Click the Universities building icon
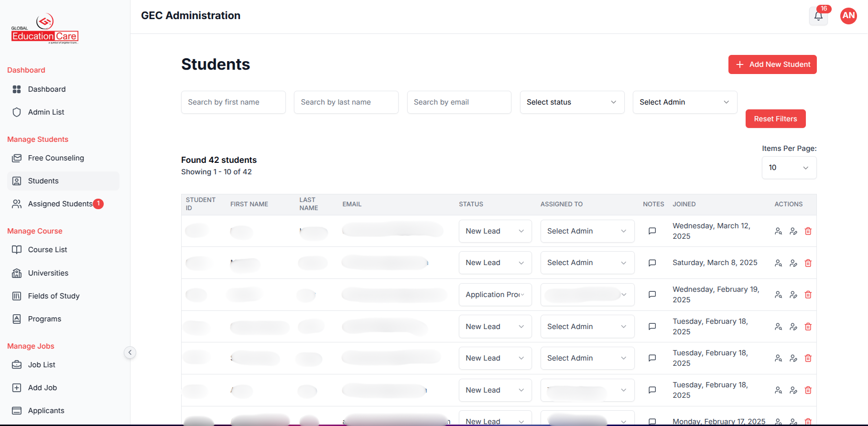This screenshot has width=868, height=426. pyautogui.click(x=17, y=273)
